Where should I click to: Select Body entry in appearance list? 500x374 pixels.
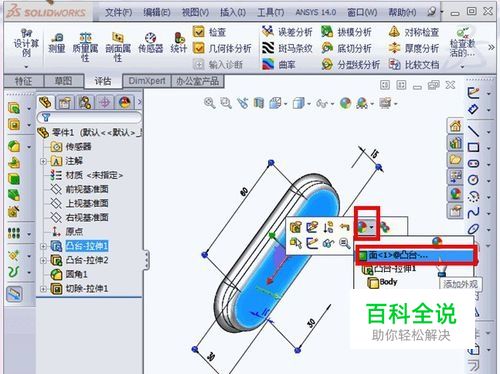(x=383, y=282)
